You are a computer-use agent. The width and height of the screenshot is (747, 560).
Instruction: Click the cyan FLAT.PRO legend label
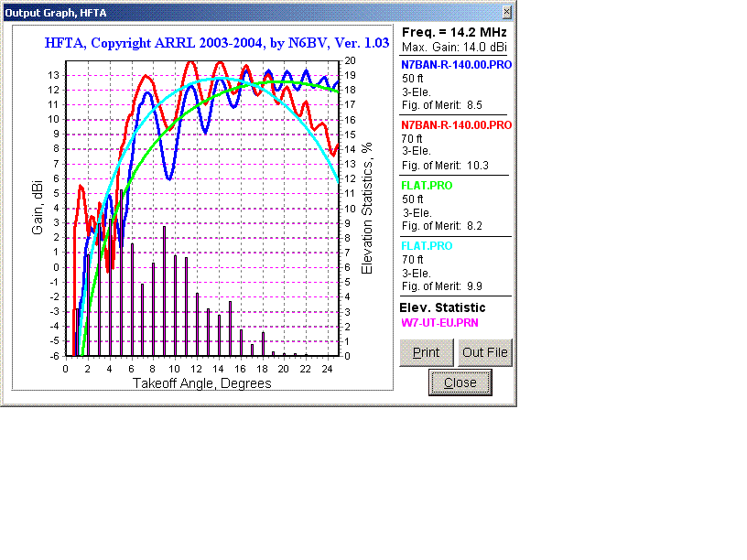click(x=428, y=246)
